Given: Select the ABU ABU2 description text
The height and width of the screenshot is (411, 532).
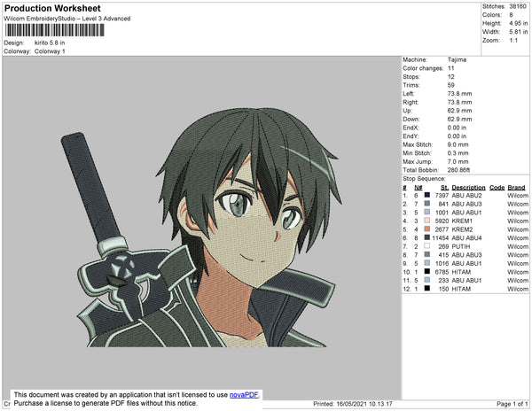Looking at the screenshot, I should 466,196.
